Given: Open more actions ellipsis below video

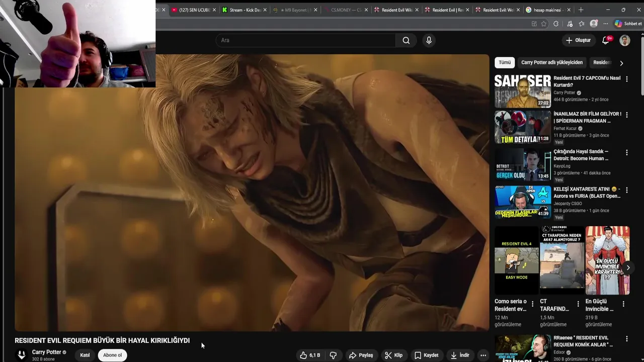Looking at the screenshot, I should point(483,355).
